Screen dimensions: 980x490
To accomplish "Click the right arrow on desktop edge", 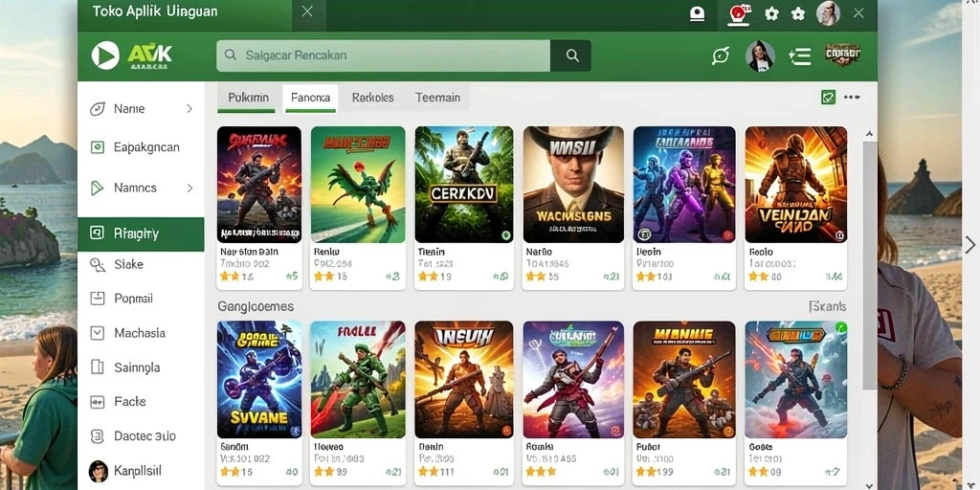I will (x=969, y=244).
